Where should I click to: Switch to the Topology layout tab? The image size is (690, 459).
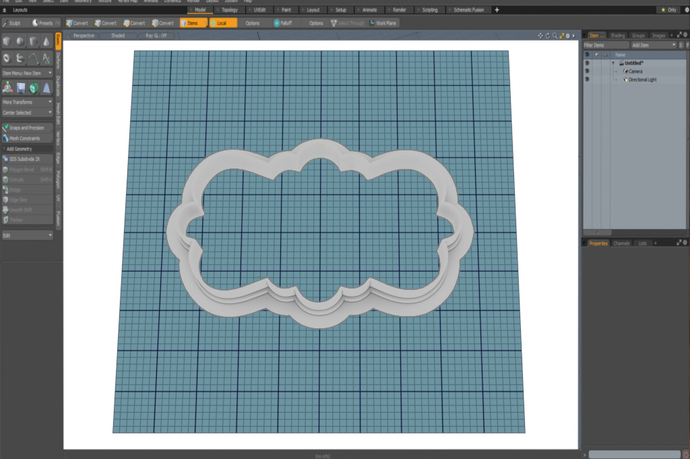click(x=229, y=10)
